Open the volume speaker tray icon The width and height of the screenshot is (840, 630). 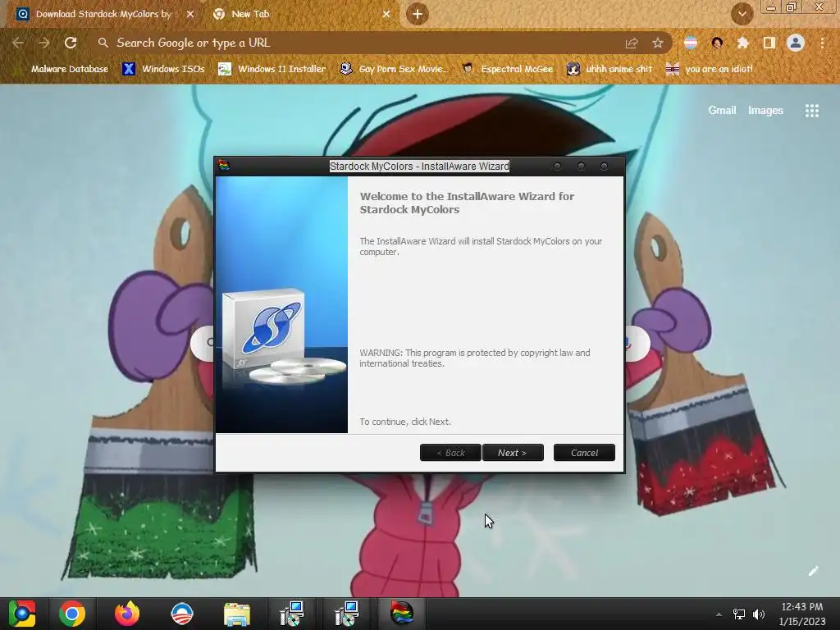click(759, 614)
